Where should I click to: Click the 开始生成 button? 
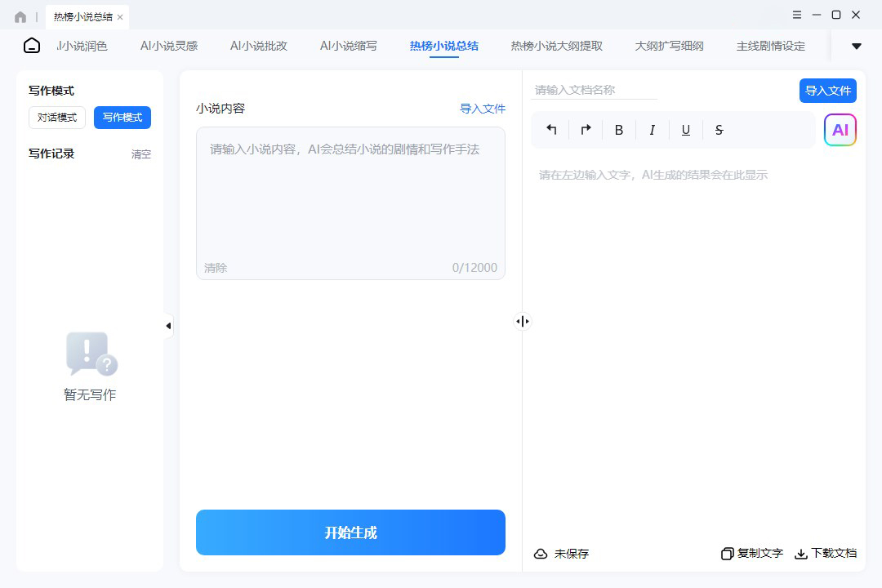coord(350,532)
